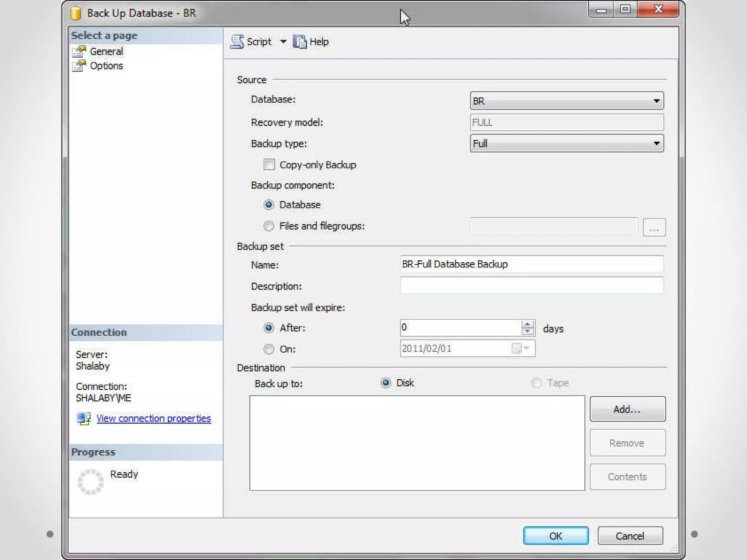Click the Add... destination button

(x=627, y=409)
